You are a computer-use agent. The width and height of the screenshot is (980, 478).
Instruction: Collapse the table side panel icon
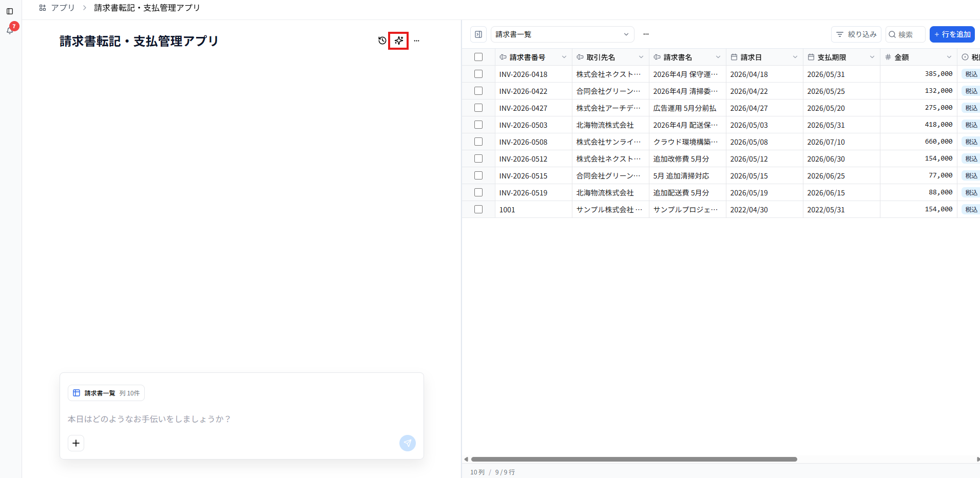[x=478, y=34]
